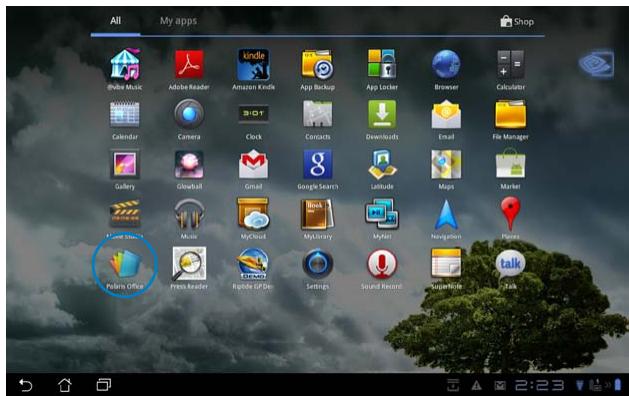Switch to the My apps tab
This screenshot has height=396, width=629.
click(178, 21)
